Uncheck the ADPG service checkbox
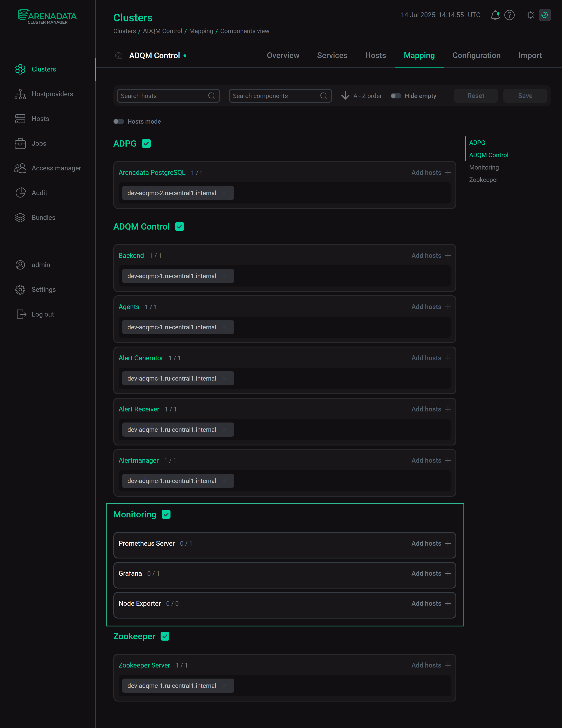 146,143
